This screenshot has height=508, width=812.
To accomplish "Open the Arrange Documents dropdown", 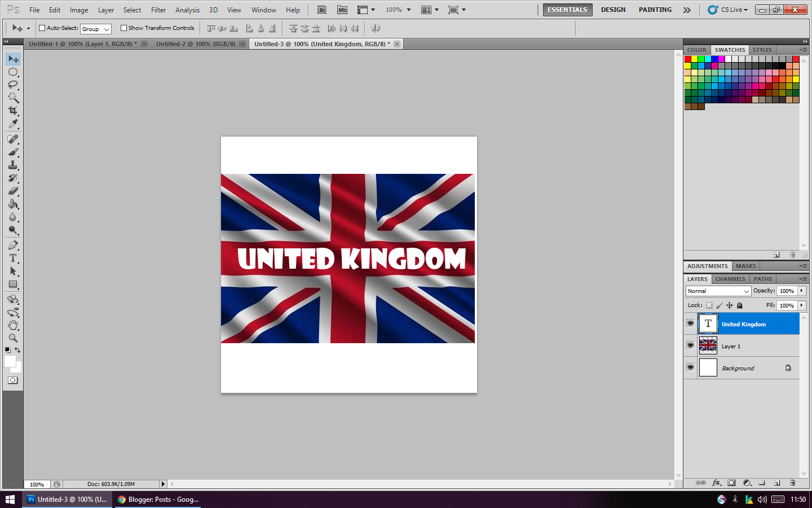I will click(x=430, y=10).
